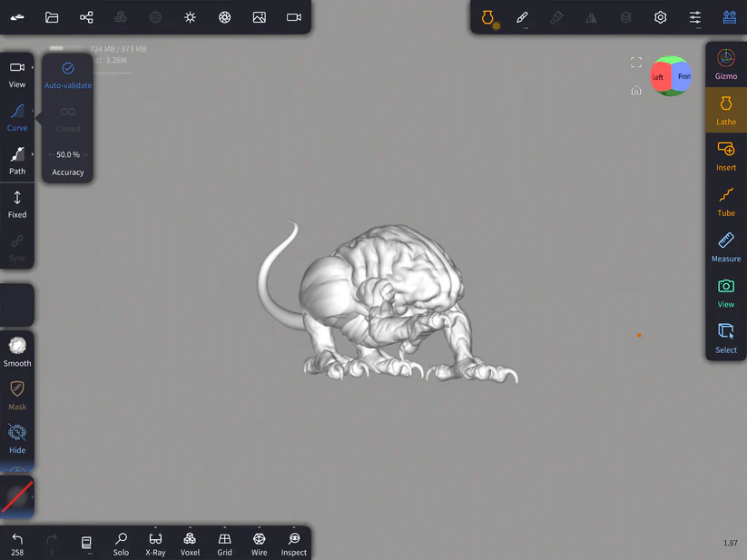Toggle Voxel display
The image size is (747, 560).
190,544
